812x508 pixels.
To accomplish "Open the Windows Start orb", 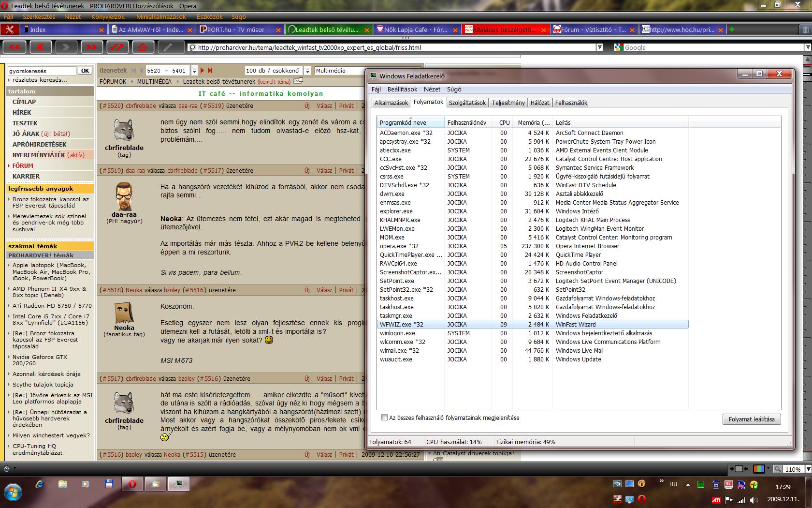I will click(x=13, y=492).
